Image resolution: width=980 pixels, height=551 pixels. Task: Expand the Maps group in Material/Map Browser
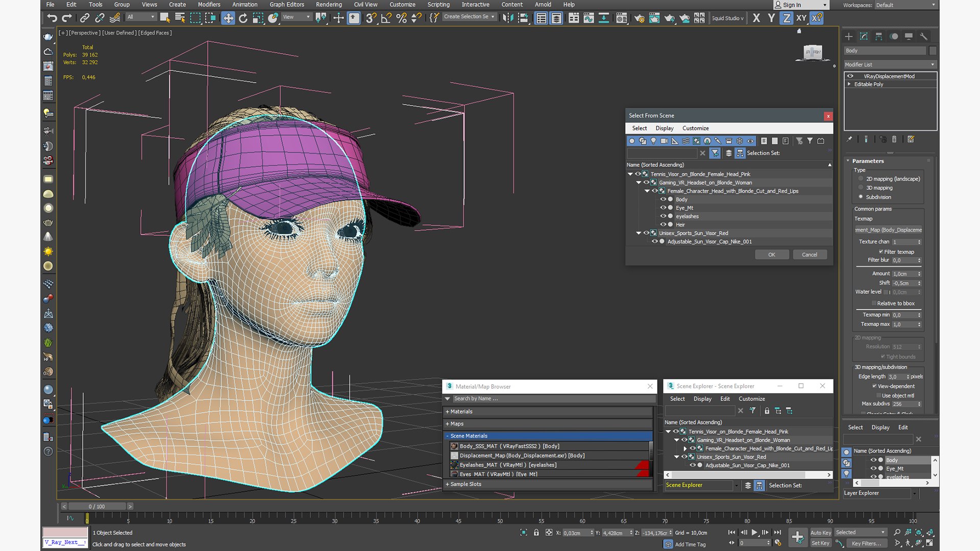point(448,424)
